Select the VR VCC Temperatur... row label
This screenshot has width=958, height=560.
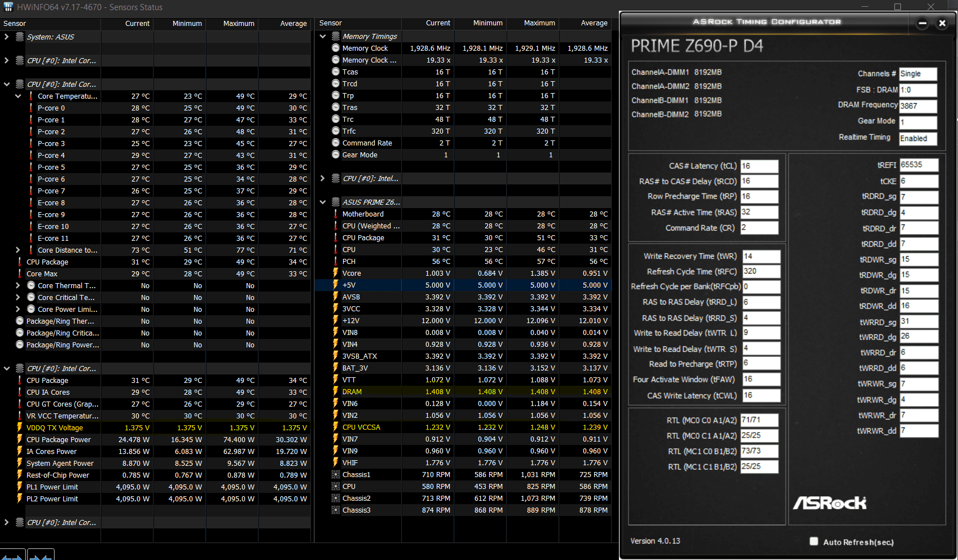[62, 416]
